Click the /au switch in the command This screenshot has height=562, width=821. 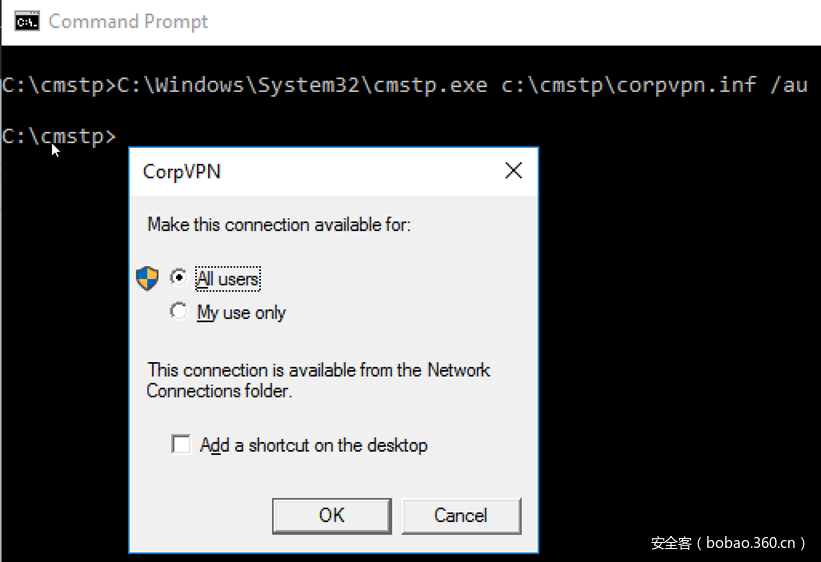pyautogui.click(x=789, y=85)
